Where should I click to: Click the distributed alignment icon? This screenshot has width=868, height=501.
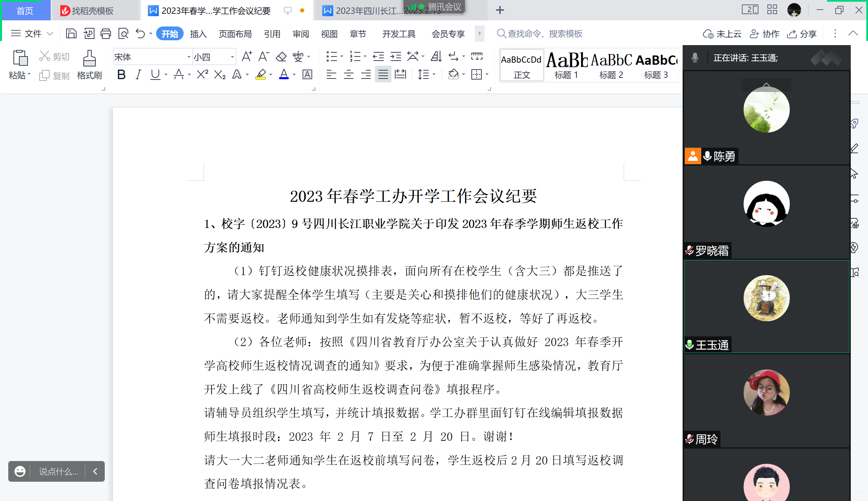tap(400, 74)
